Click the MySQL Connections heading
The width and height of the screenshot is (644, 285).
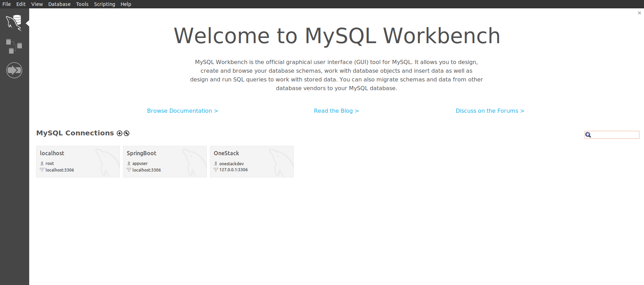click(x=75, y=133)
